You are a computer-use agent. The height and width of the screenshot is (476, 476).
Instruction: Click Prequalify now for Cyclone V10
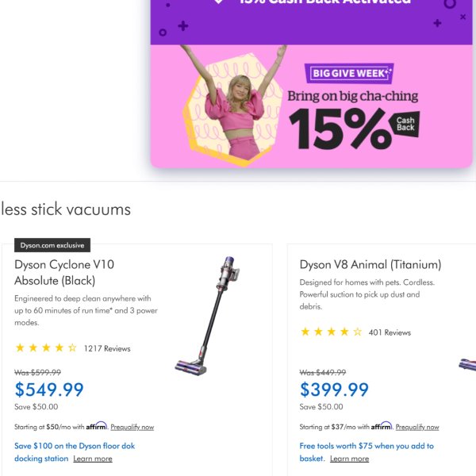click(132, 427)
